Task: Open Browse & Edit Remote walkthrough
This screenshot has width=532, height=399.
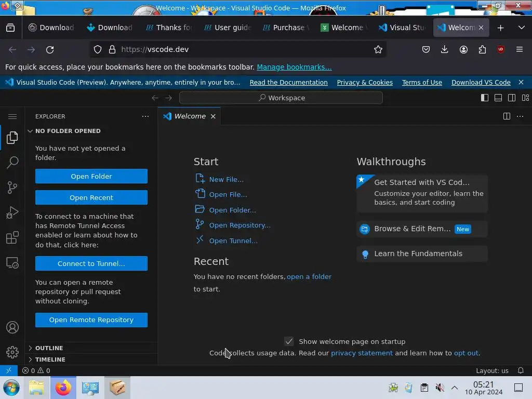Action: [422, 229]
